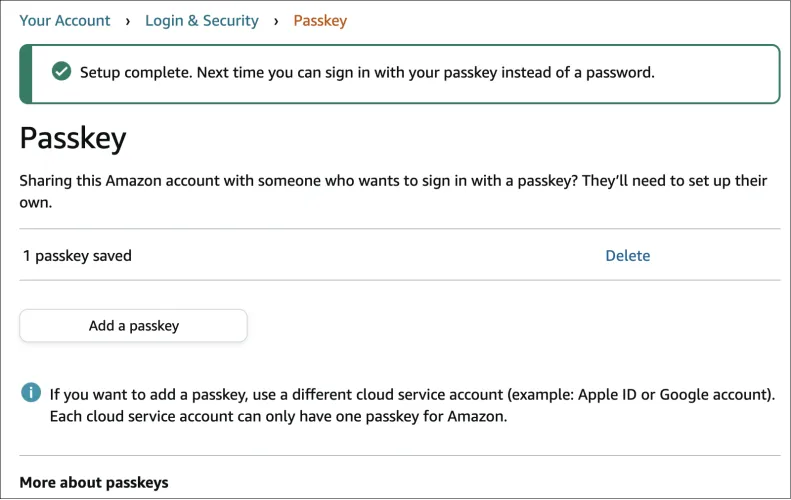Select the orange Passkey breadcrumb
The height and width of the screenshot is (500, 791).
pyautogui.click(x=320, y=21)
